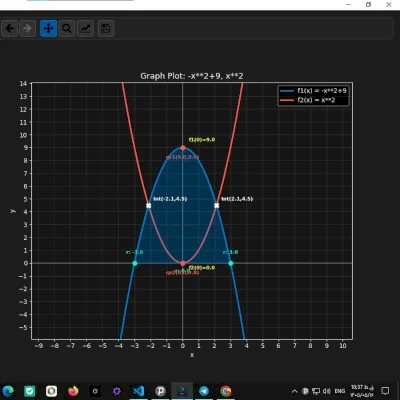The width and height of the screenshot is (400, 400).
Task: Open the notification center icon
Action: tap(385, 391)
